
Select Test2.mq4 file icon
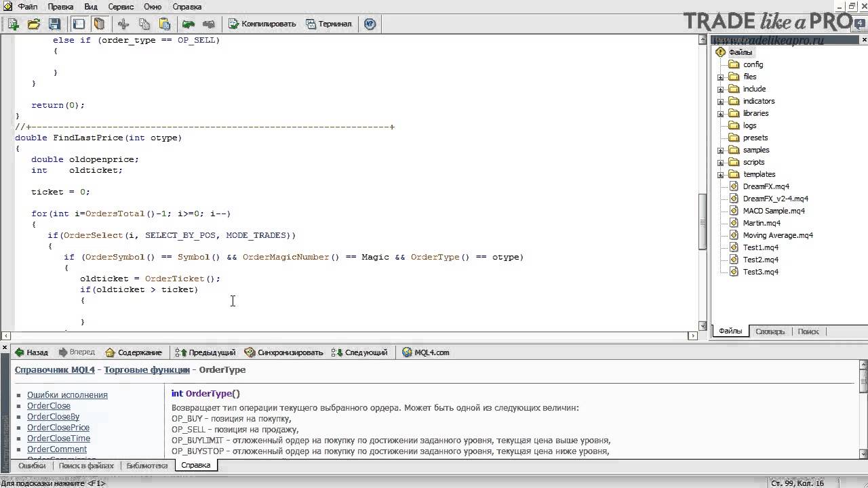tap(734, 260)
